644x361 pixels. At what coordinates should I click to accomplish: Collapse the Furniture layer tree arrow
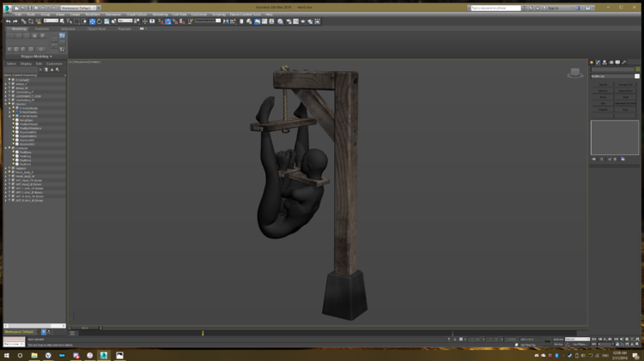click(6, 148)
